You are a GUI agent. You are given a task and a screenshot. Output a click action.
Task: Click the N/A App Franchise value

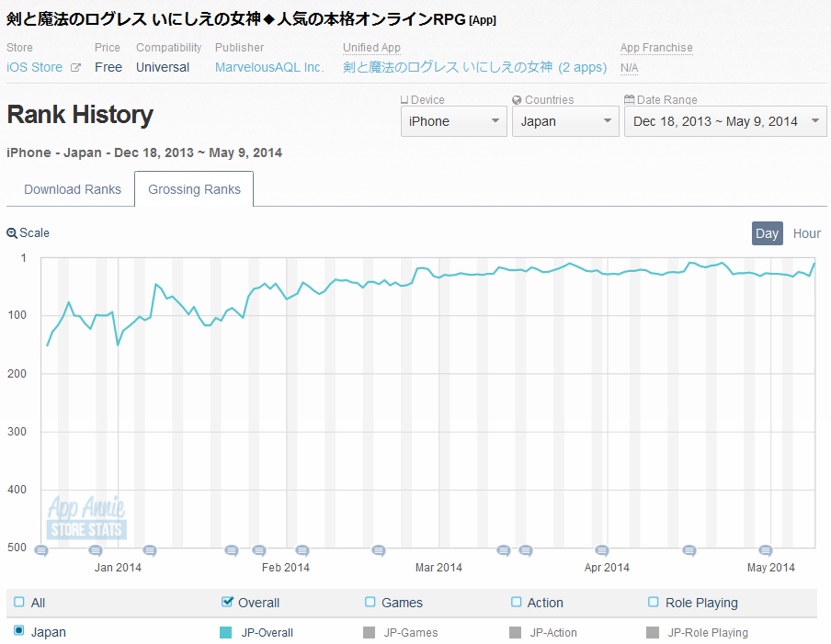(629, 68)
